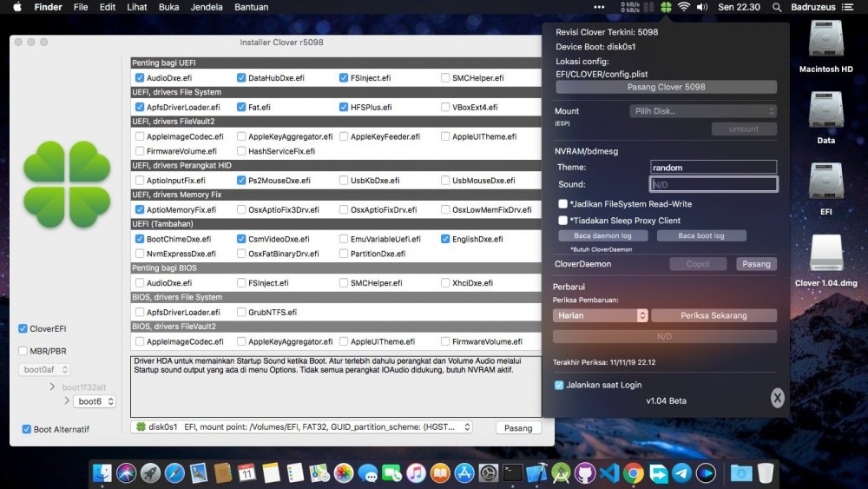Screen dimensions: 868x489
Task: Open Xcode hammer icon in dock
Action: [x=536, y=473]
